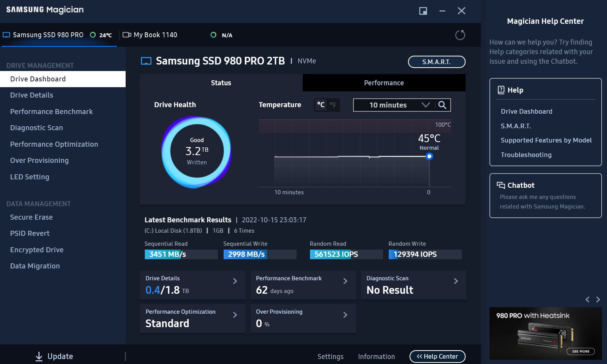Click the Random Write 129394 IOPS bar
This screenshot has width=607, height=364.
click(x=425, y=254)
